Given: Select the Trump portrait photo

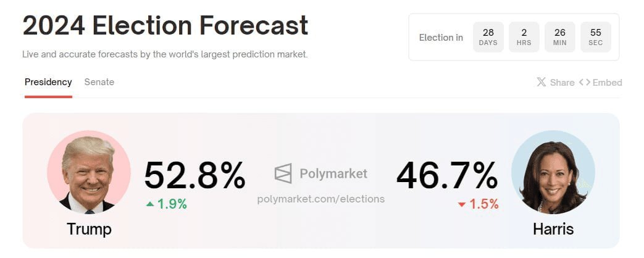Looking at the screenshot, I should click(x=89, y=172).
